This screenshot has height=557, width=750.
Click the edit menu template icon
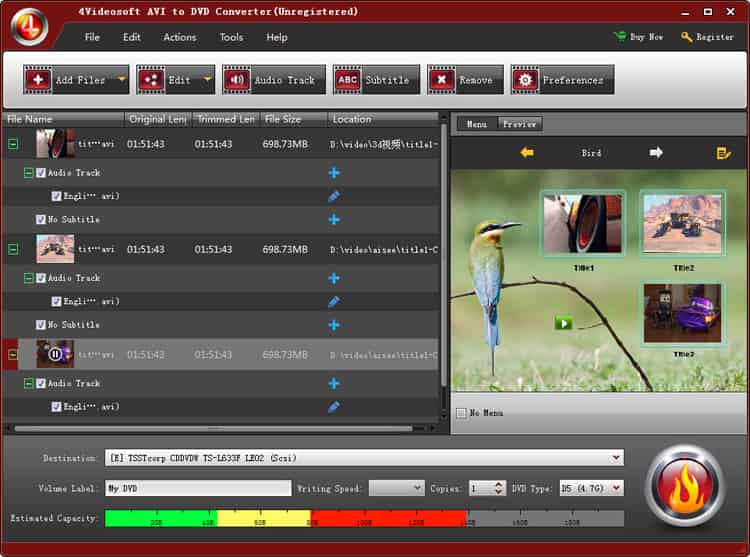[x=723, y=153]
